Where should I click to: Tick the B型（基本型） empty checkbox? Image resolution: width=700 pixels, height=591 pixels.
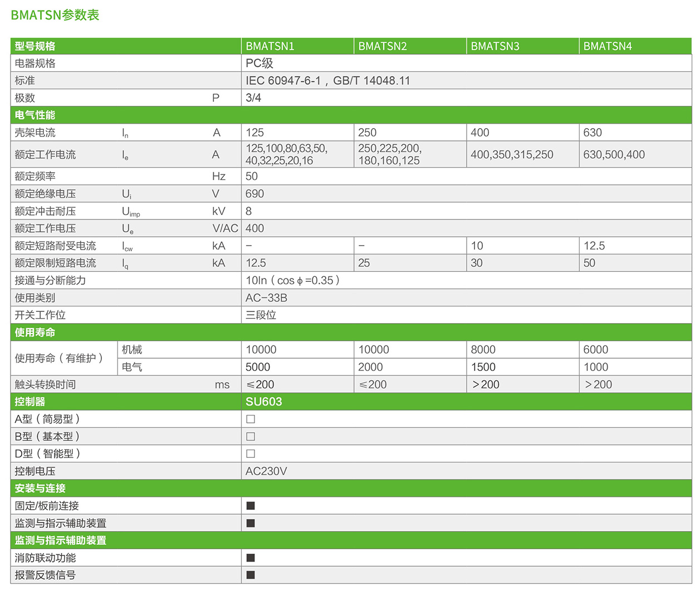251,436
